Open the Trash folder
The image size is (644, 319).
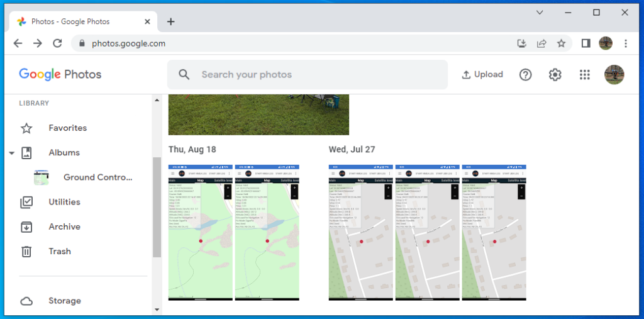(x=60, y=251)
